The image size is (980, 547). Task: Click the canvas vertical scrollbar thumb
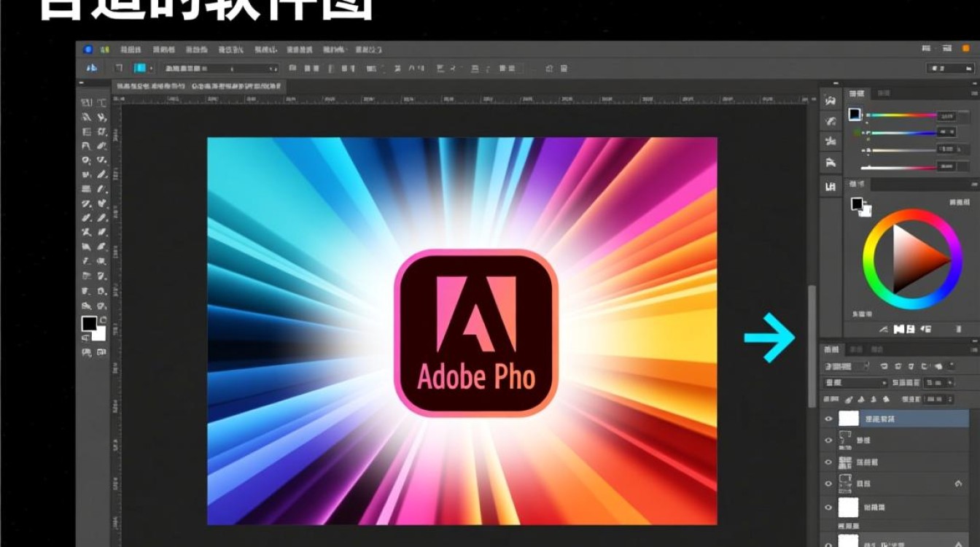[x=812, y=346]
